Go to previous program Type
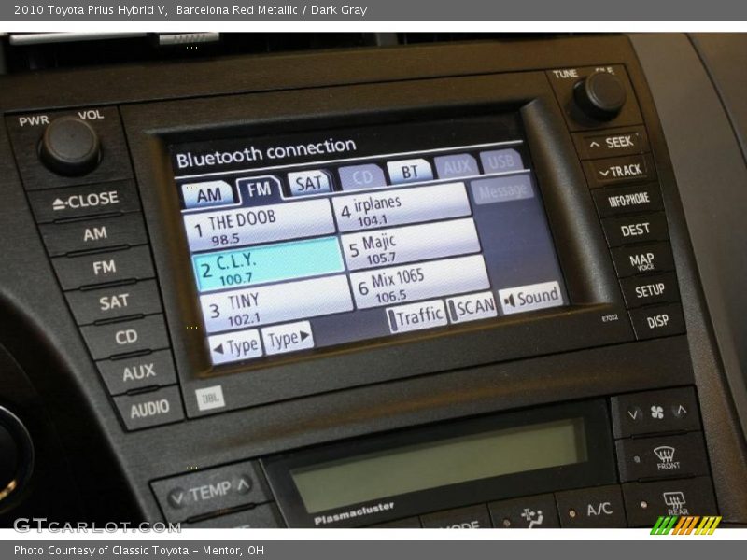 (236, 347)
